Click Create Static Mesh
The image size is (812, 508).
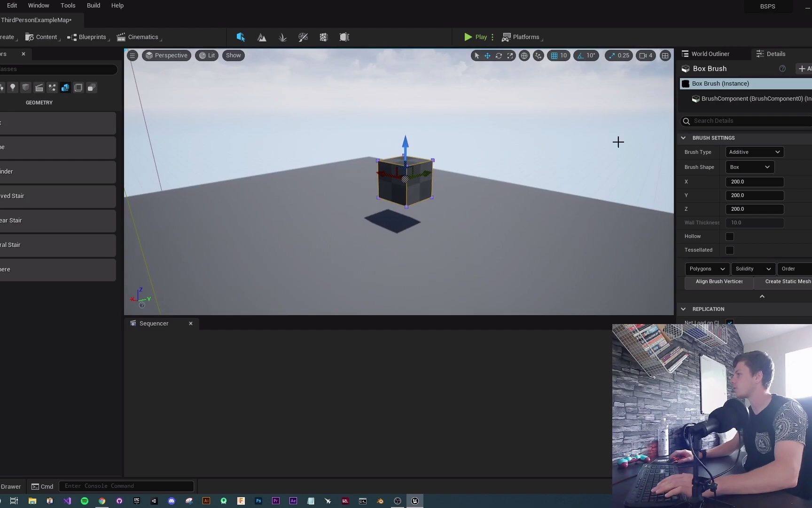point(788,281)
